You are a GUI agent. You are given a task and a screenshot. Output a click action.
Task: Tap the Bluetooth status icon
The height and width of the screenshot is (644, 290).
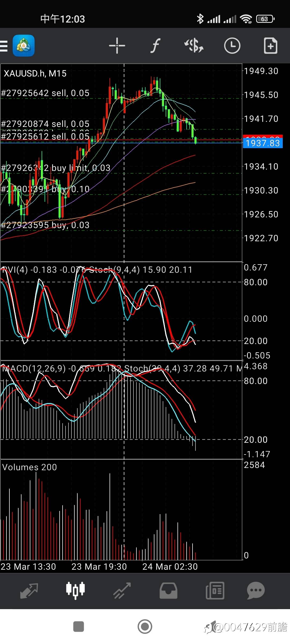click(x=200, y=19)
